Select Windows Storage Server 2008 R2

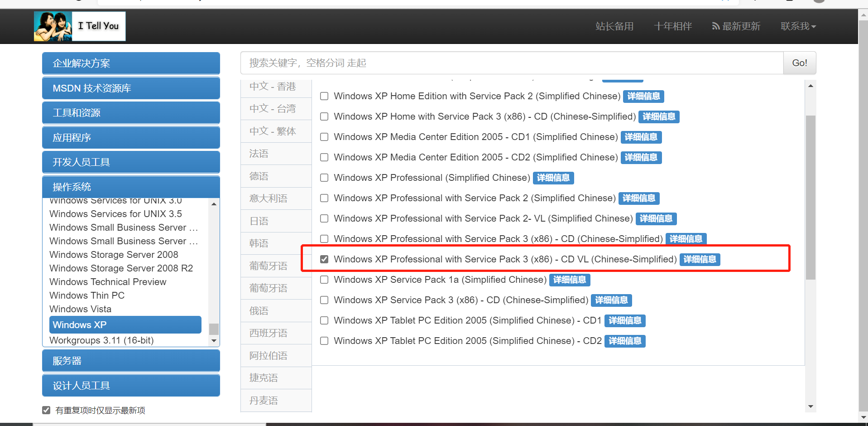121,268
